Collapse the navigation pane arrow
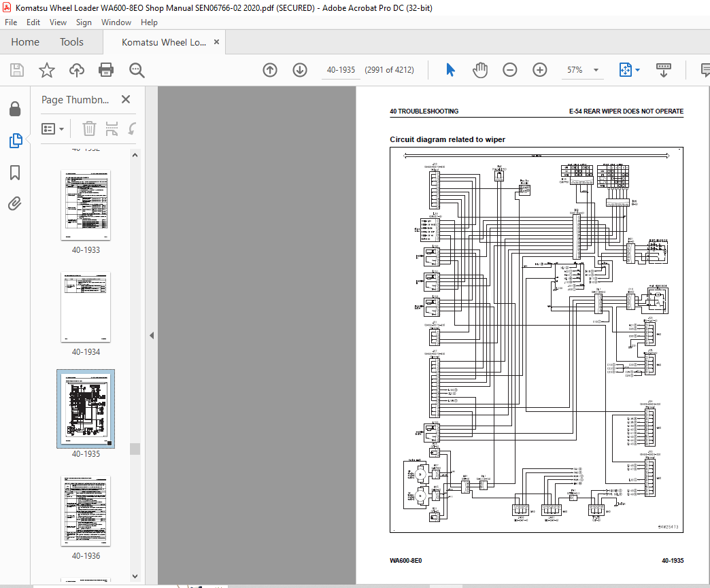Image resolution: width=710 pixels, height=588 pixels. coord(152,335)
